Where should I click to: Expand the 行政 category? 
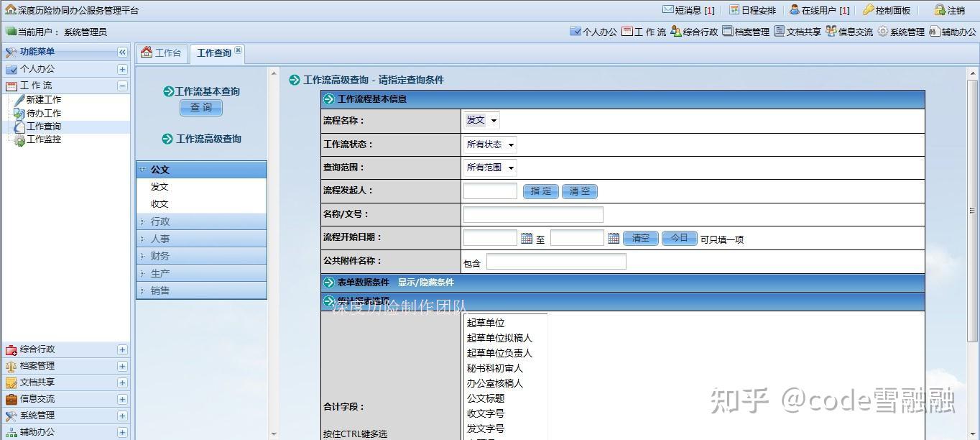click(201, 221)
